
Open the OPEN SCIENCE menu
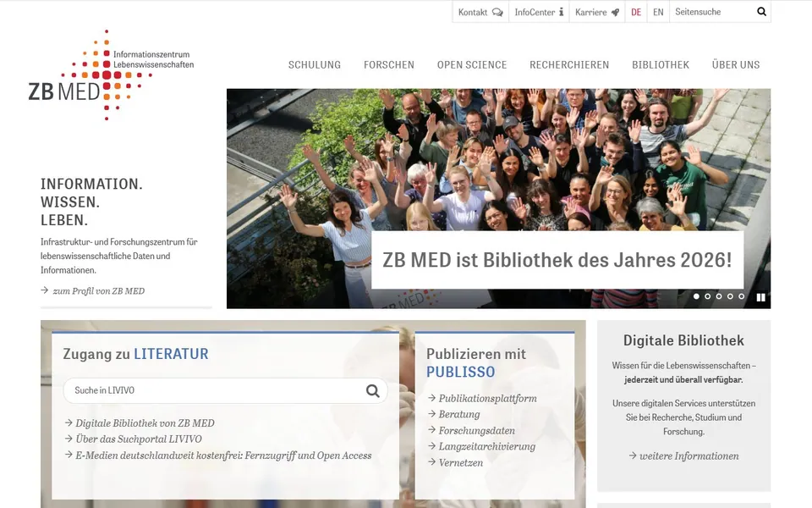[472, 65]
